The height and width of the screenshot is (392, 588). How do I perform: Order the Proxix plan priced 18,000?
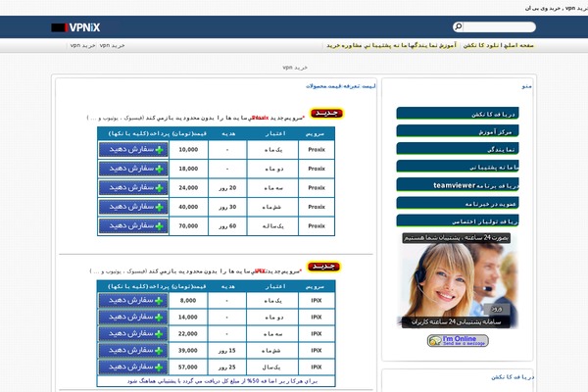coord(133,169)
